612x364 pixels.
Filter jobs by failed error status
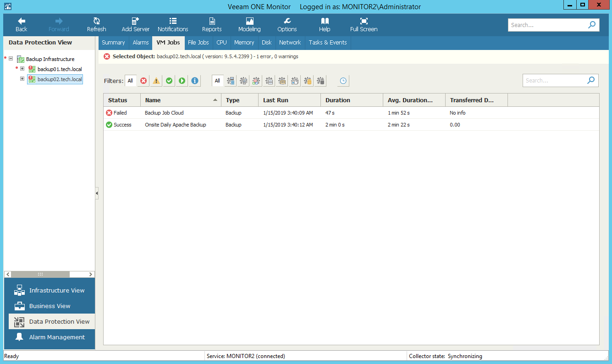143,81
